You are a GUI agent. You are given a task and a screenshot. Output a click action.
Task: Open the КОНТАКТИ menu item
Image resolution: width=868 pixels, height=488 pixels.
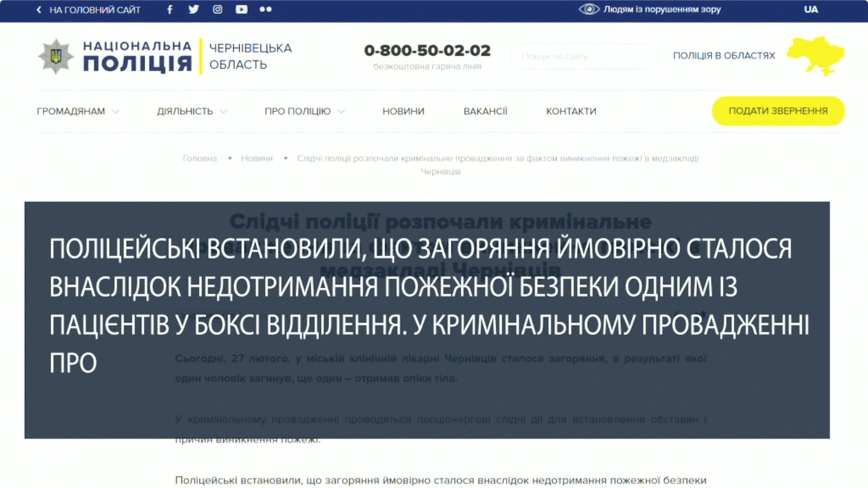571,111
